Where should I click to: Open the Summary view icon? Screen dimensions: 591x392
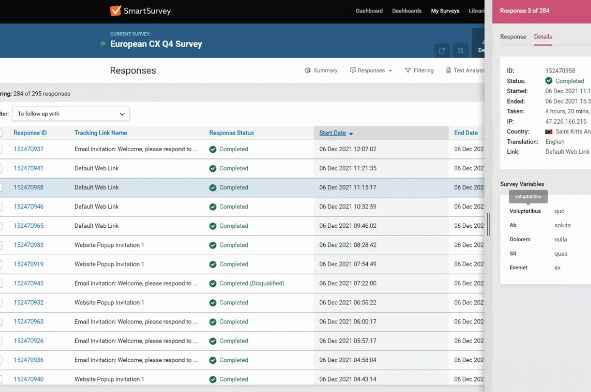pos(308,70)
